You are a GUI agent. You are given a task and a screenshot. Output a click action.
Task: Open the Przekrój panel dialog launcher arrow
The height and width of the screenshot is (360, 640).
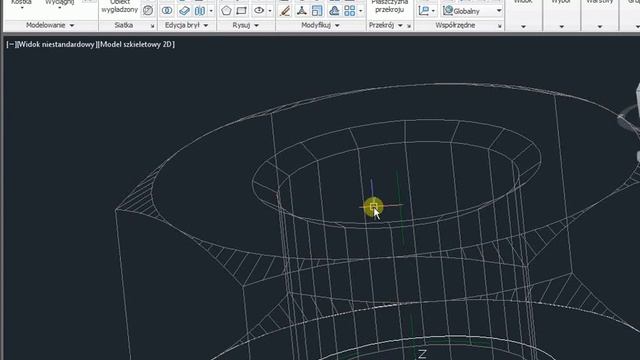coord(409,26)
